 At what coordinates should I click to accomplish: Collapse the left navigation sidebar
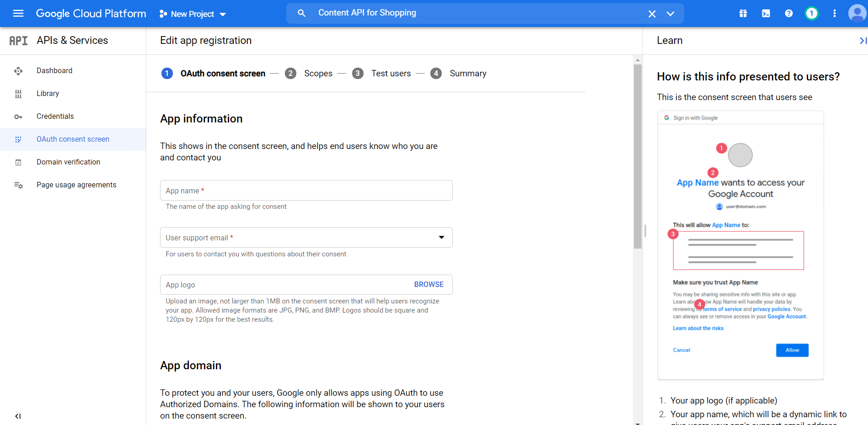point(18,416)
